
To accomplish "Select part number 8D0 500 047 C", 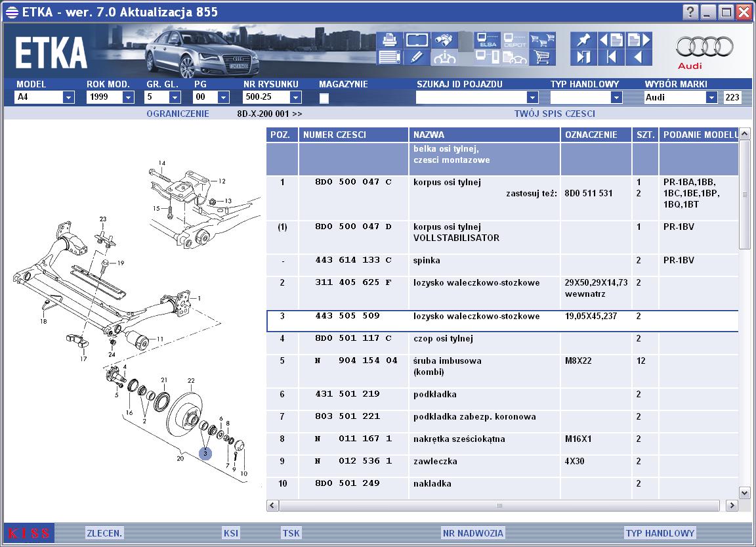I will [x=354, y=182].
